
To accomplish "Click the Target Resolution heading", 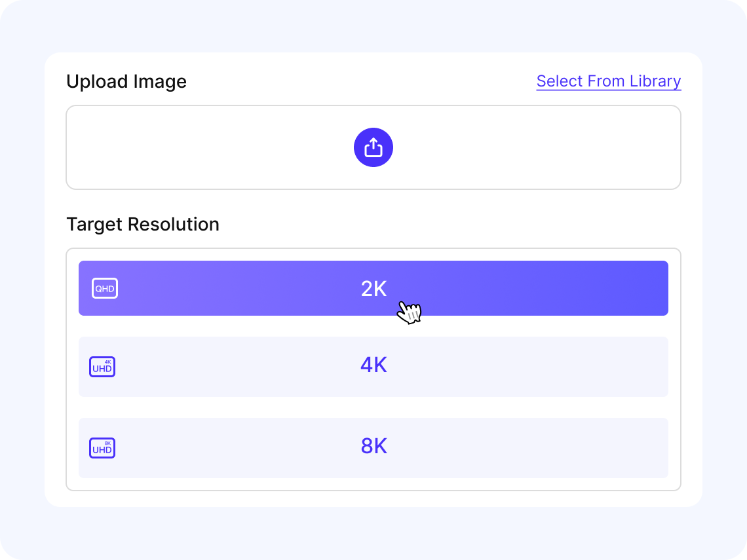I will 143,224.
